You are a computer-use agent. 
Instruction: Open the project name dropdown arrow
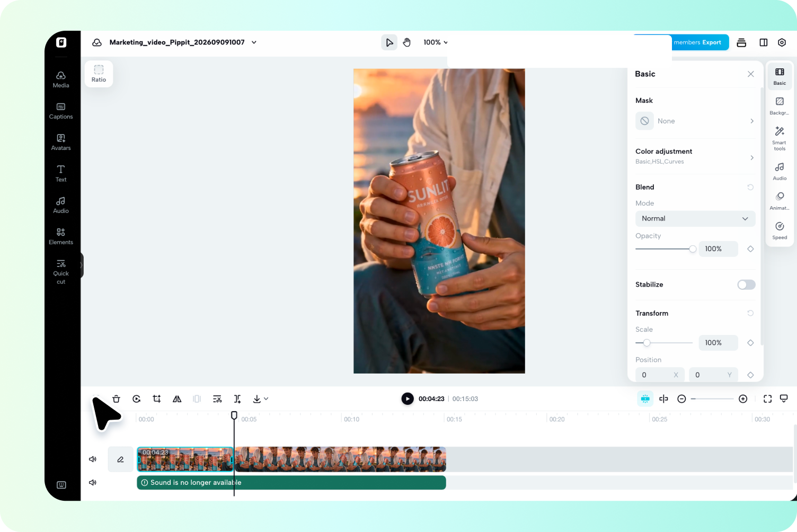254,42
